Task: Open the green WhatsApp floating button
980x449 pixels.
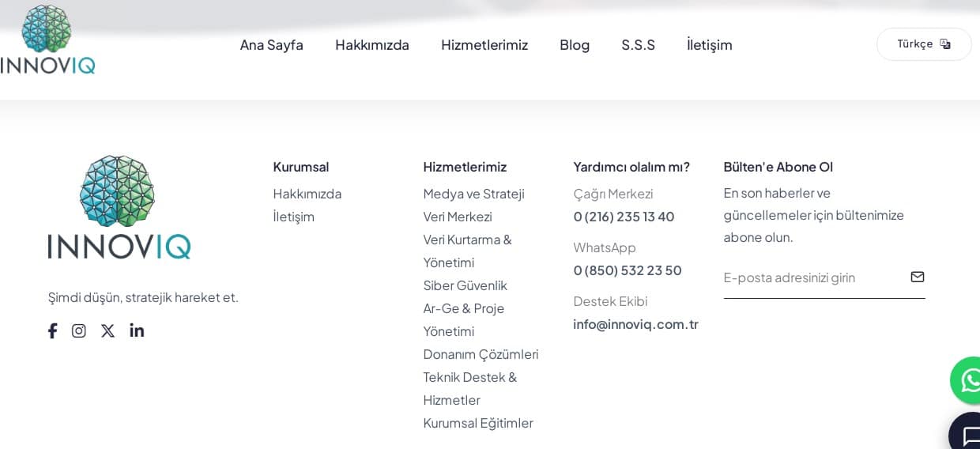Action: [967, 381]
